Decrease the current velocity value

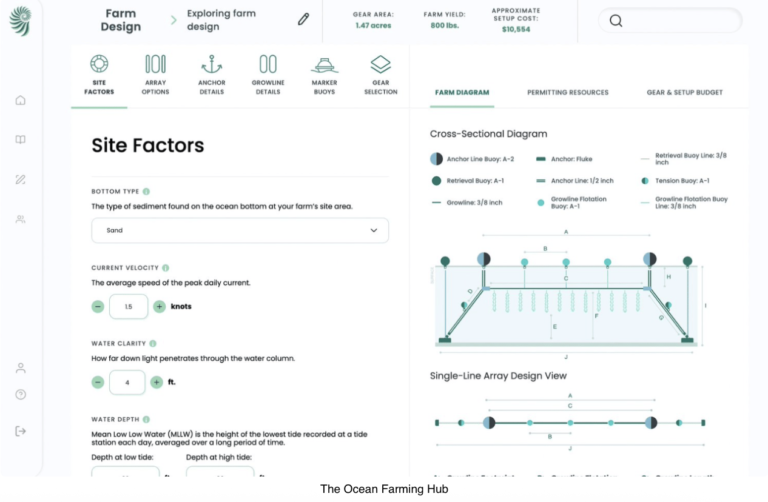point(98,307)
